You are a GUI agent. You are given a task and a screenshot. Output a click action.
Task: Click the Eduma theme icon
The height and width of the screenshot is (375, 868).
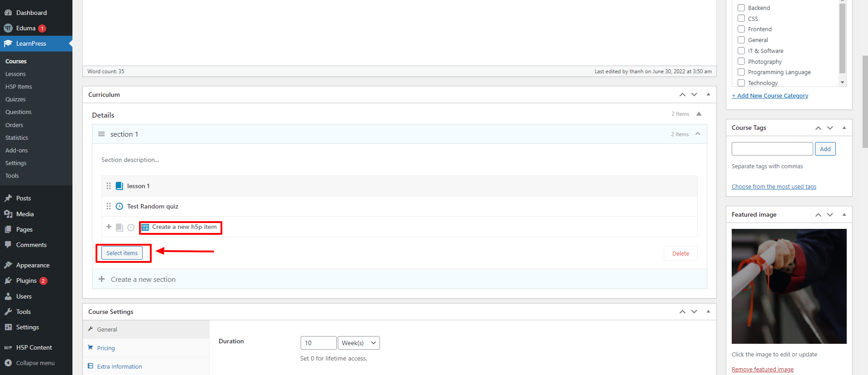tap(8, 28)
